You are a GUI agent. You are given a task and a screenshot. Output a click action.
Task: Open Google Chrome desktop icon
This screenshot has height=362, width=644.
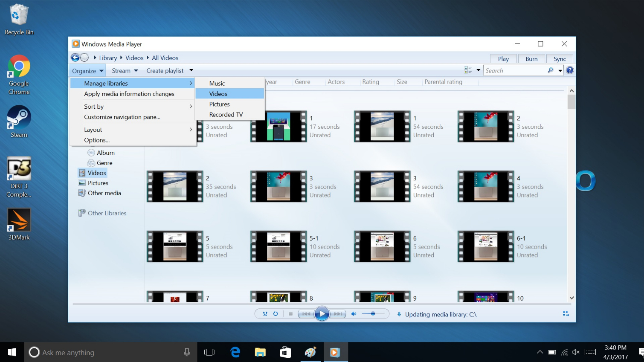(19, 75)
